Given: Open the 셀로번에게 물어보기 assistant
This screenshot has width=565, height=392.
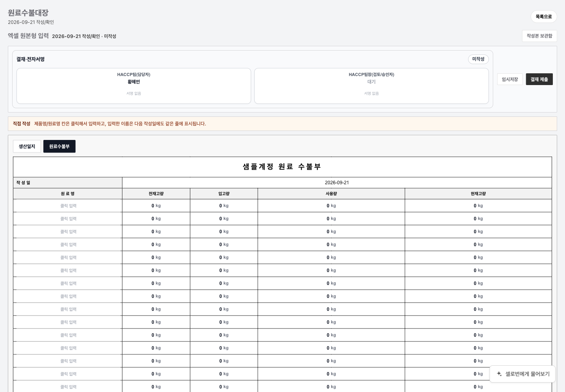Looking at the screenshot, I should (x=522, y=374).
